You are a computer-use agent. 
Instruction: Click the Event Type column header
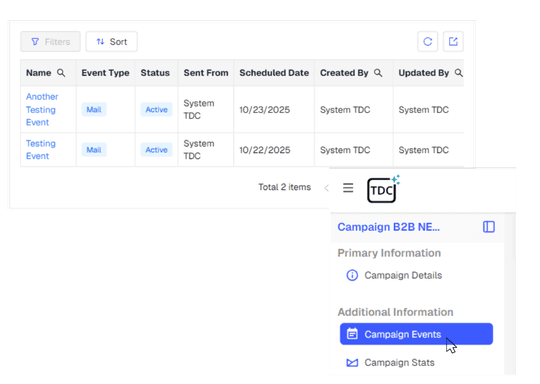coord(105,73)
